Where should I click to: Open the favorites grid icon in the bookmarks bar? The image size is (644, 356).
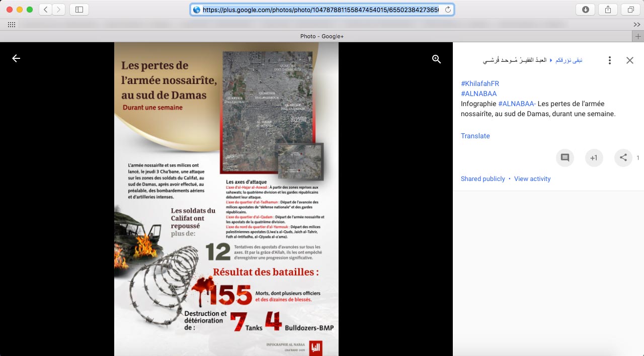coord(11,25)
